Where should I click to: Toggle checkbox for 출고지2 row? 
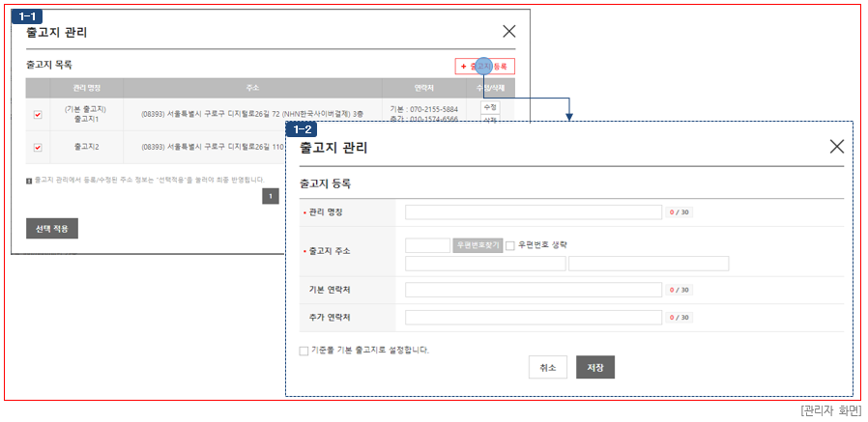38,147
